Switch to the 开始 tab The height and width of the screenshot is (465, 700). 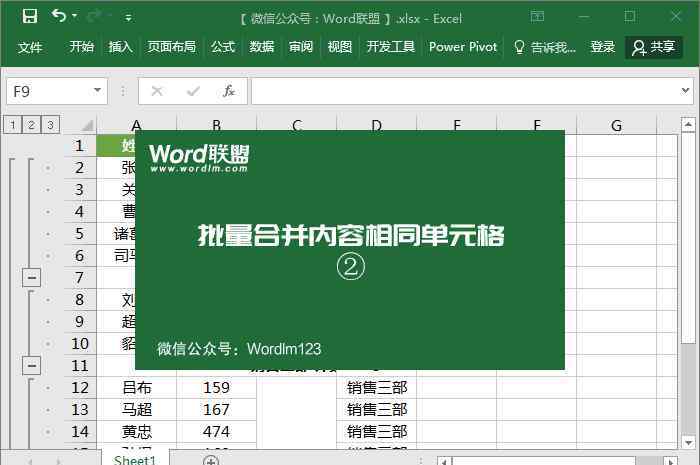pyautogui.click(x=82, y=47)
